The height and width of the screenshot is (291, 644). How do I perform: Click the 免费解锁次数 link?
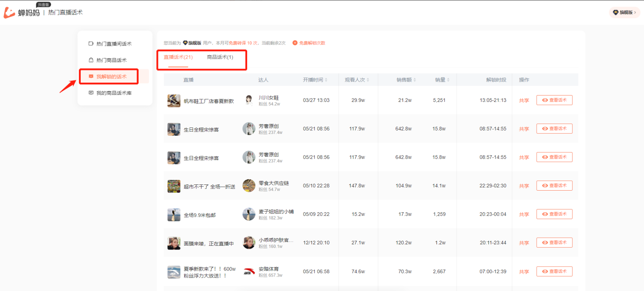click(x=309, y=43)
